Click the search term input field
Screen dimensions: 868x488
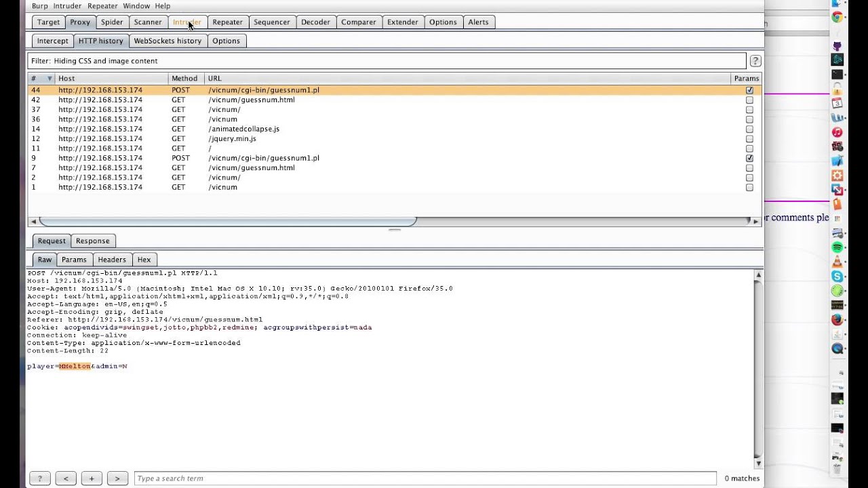425,479
